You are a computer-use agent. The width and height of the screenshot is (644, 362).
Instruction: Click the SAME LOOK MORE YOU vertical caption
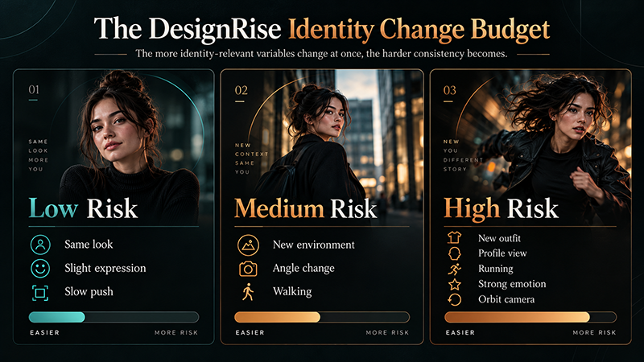38,155
